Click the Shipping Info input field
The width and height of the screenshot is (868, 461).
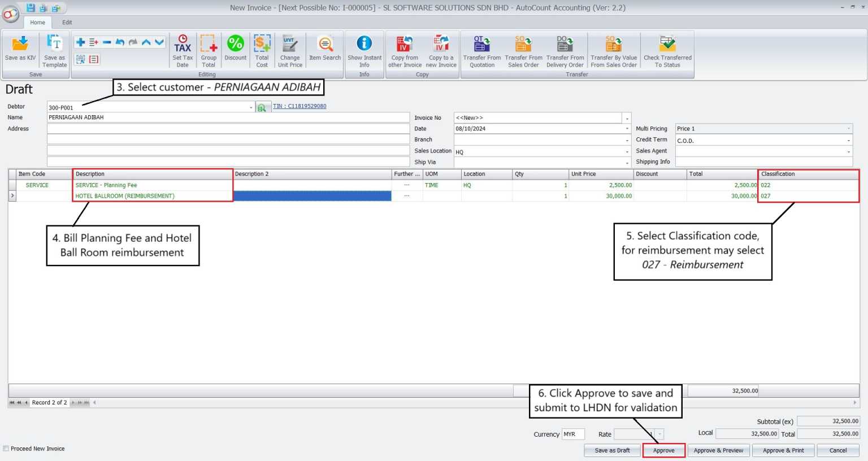click(764, 162)
